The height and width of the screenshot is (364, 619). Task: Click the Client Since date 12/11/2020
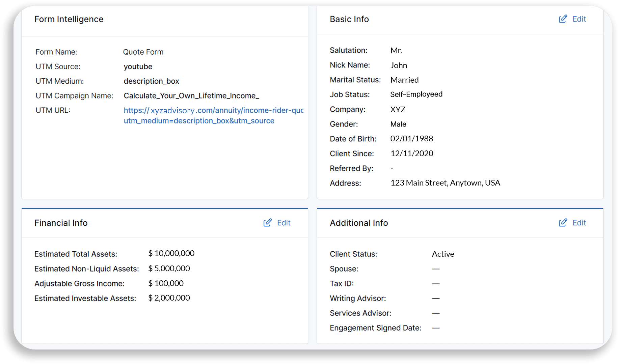tap(411, 153)
